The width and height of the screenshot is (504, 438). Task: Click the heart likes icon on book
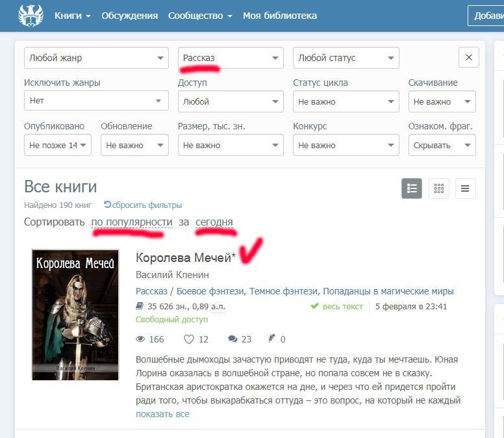click(189, 339)
